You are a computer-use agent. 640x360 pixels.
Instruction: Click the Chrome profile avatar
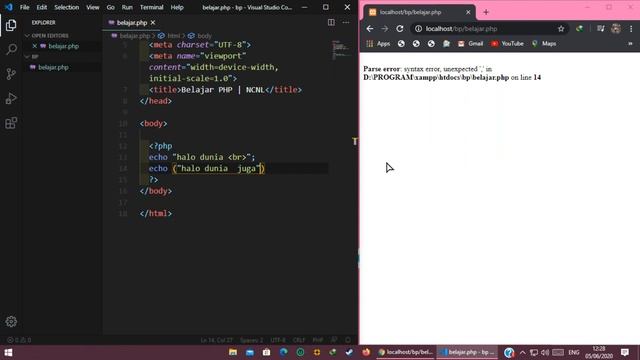[616, 29]
